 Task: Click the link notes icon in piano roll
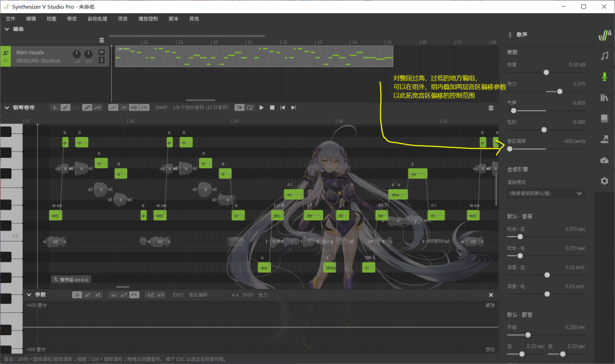pos(76,108)
